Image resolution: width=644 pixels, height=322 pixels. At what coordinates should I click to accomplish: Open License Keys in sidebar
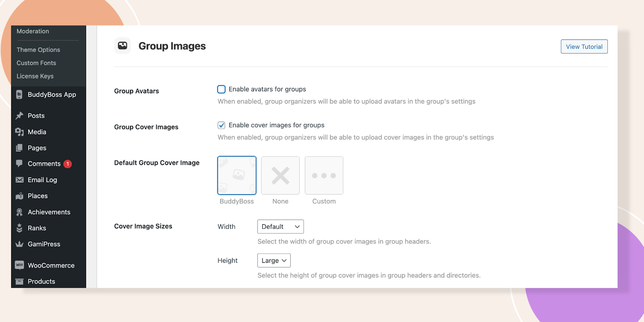(35, 76)
